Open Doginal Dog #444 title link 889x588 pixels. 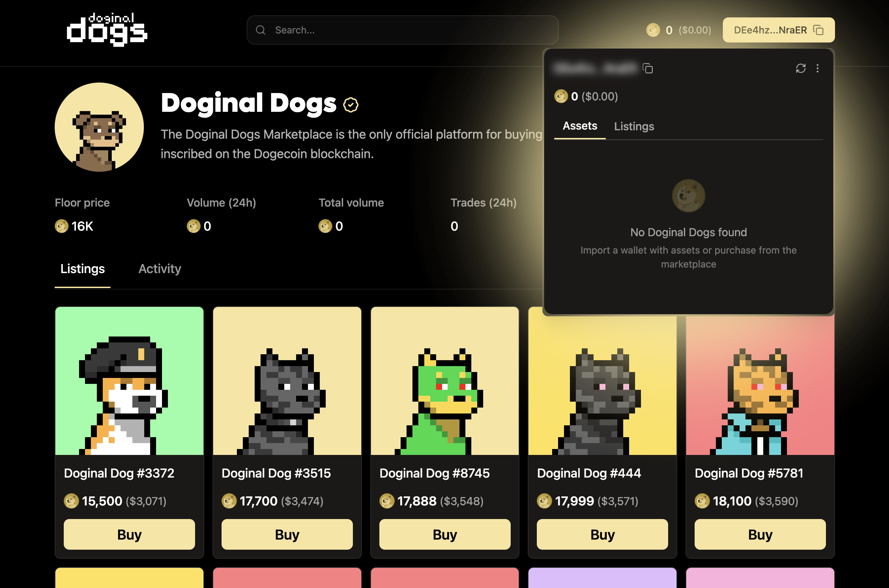[x=589, y=473]
